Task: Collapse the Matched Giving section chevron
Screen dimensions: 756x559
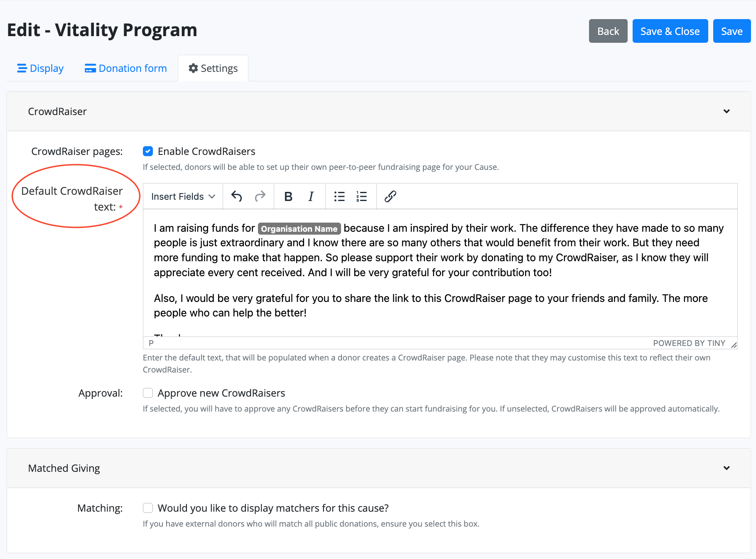Action: 727,468
